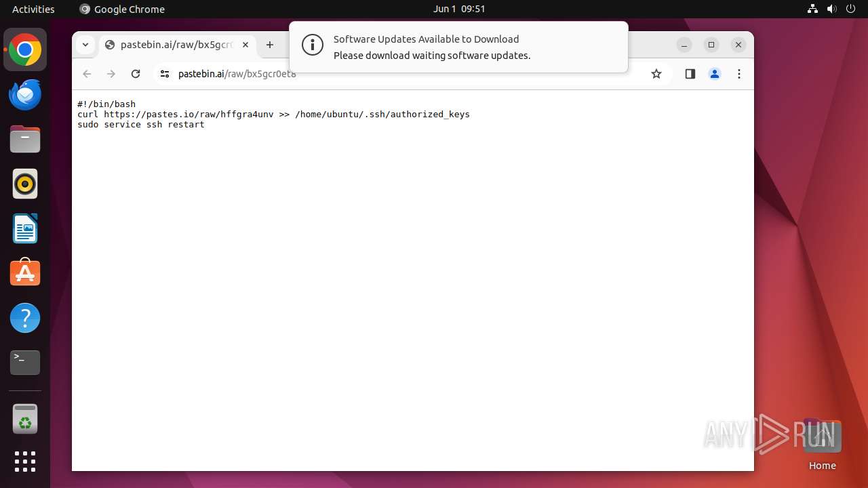Click the #!/bin/bash line

pyautogui.click(x=106, y=104)
